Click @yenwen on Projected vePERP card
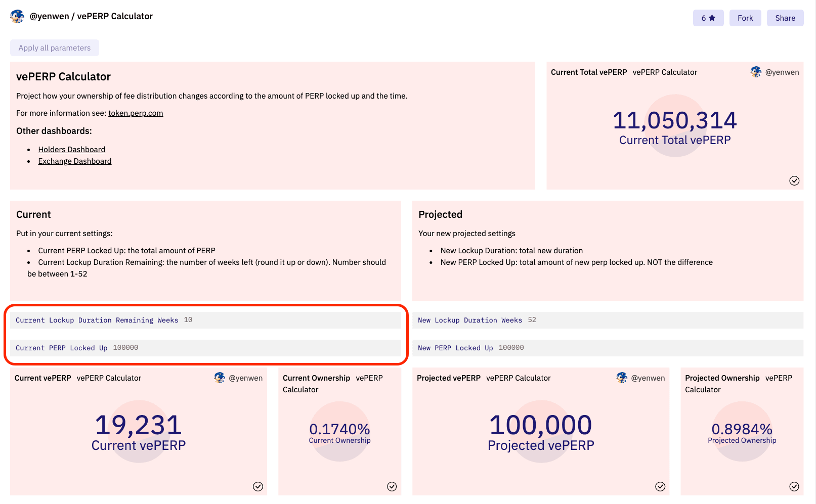The height and width of the screenshot is (504, 816). pyautogui.click(x=648, y=378)
